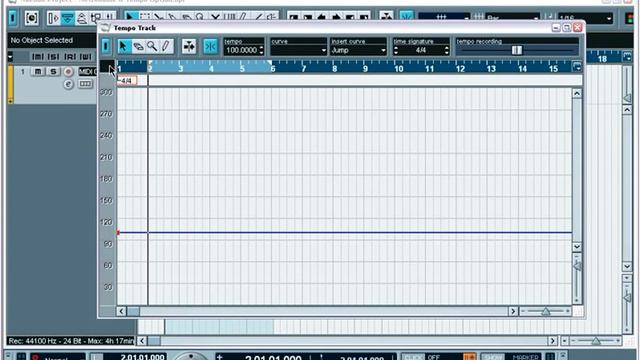Adjust tempo value with spinner arrows
Screen dimensions: 640x360
pos(261,51)
